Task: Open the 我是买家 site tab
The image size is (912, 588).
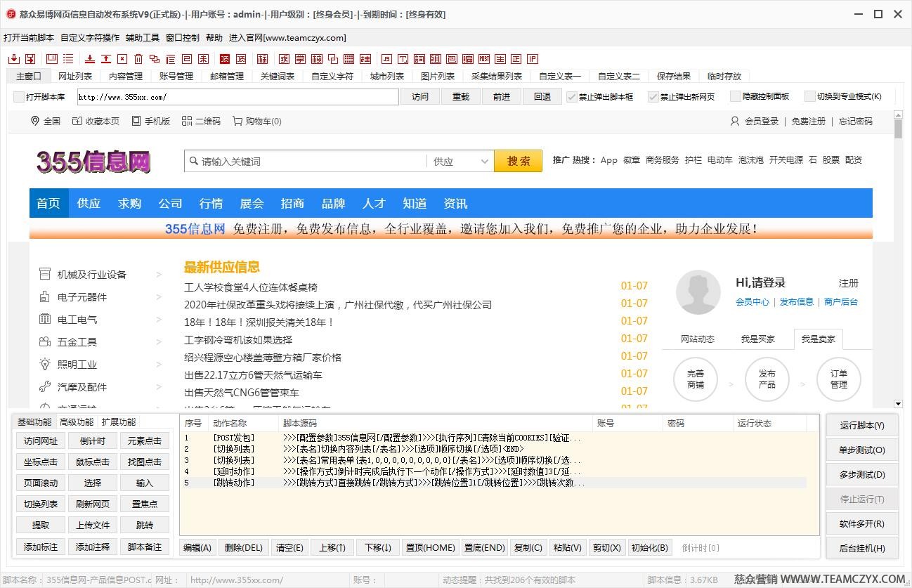Action: 758,339
